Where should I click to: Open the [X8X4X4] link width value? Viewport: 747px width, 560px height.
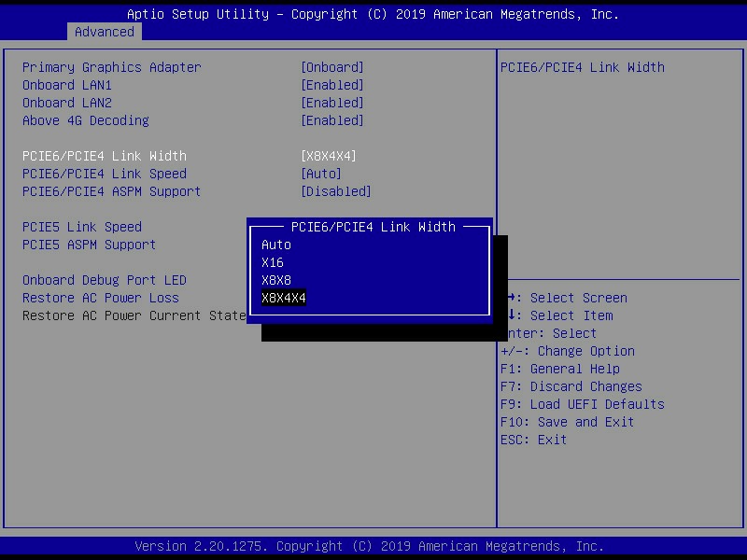[329, 156]
